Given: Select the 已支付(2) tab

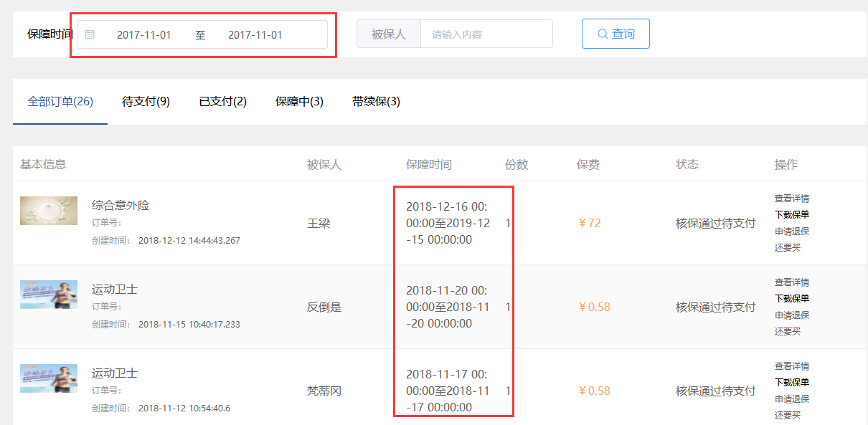Looking at the screenshot, I should (222, 102).
